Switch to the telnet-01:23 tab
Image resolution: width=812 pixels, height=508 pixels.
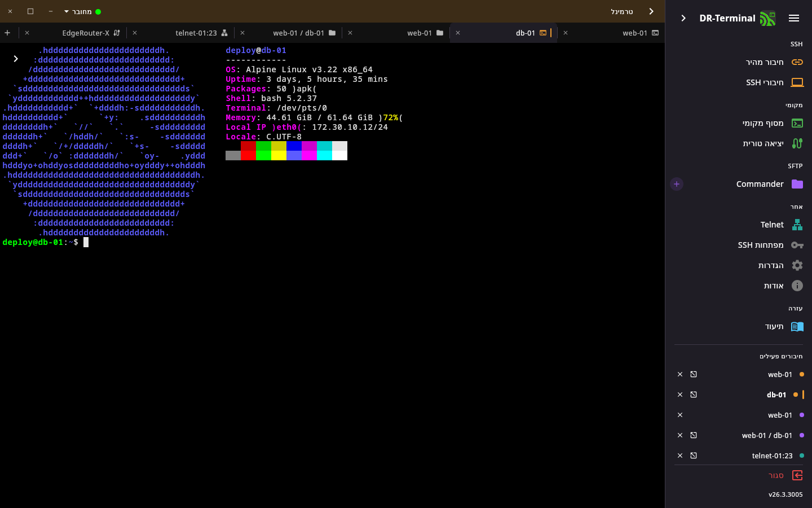click(181, 33)
